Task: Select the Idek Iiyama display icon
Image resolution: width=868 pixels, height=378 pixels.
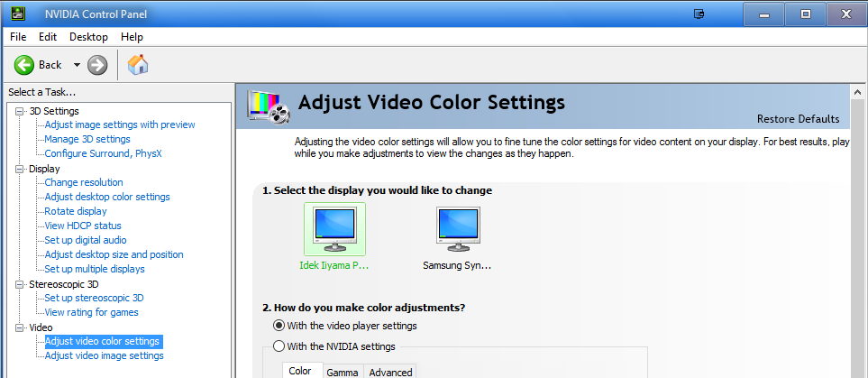Action: tap(334, 229)
